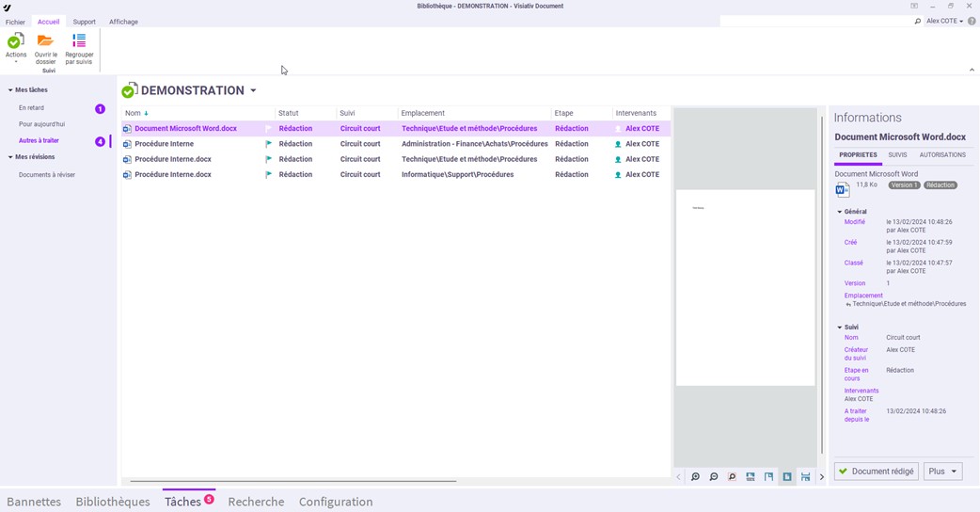Click the search magnifier icon in top bar

point(917,21)
